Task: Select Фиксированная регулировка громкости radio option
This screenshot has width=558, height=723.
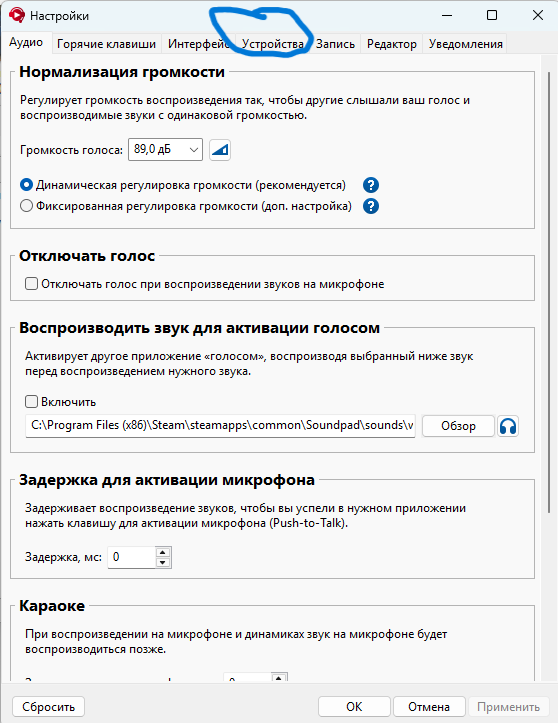Action: coord(26,206)
